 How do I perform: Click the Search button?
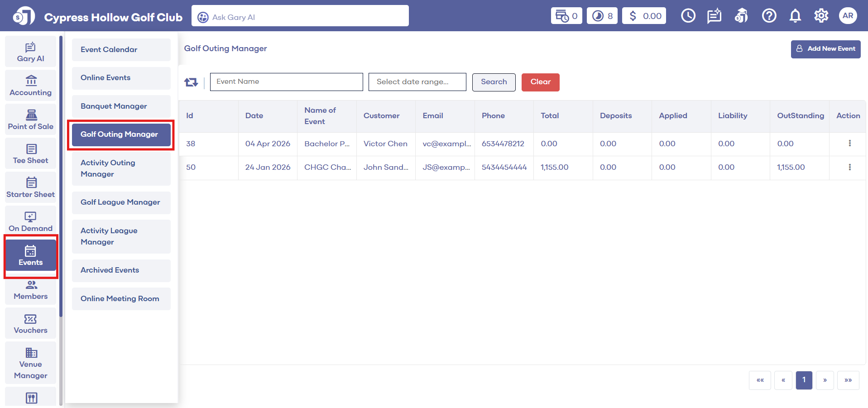point(494,82)
